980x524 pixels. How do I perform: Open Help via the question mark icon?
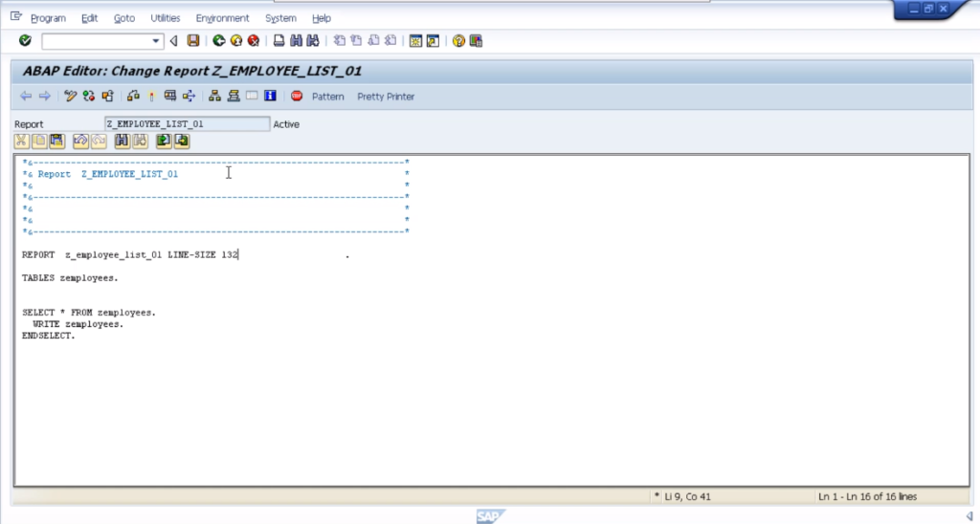(458, 40)
